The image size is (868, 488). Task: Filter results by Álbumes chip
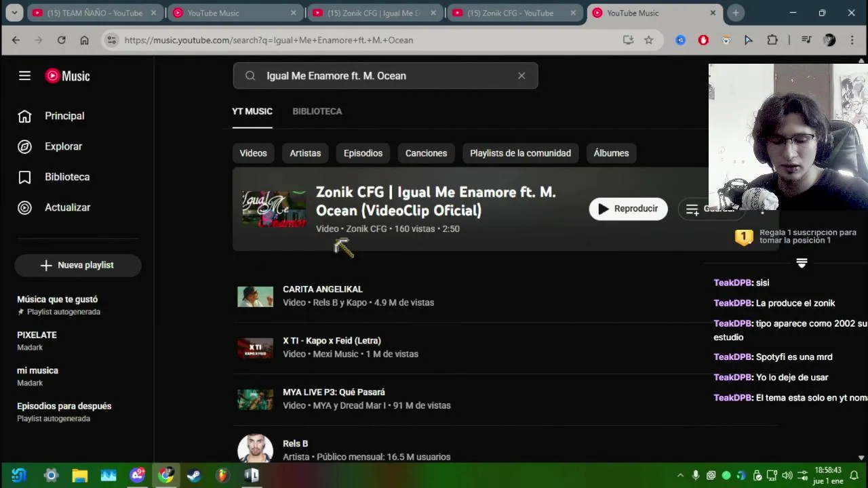click(611, 153)
